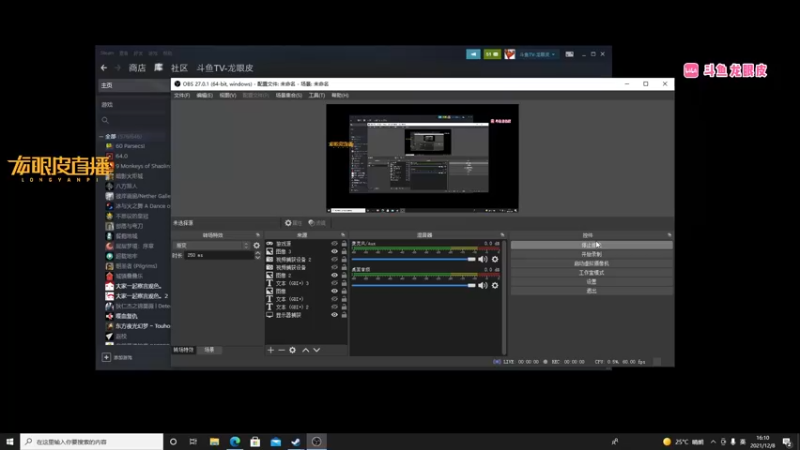Toggle visibility of 文本 (GDI+) 2 source
Image resolution: width=800 pixels, height=450 pixels.
(x=334, y=307)
